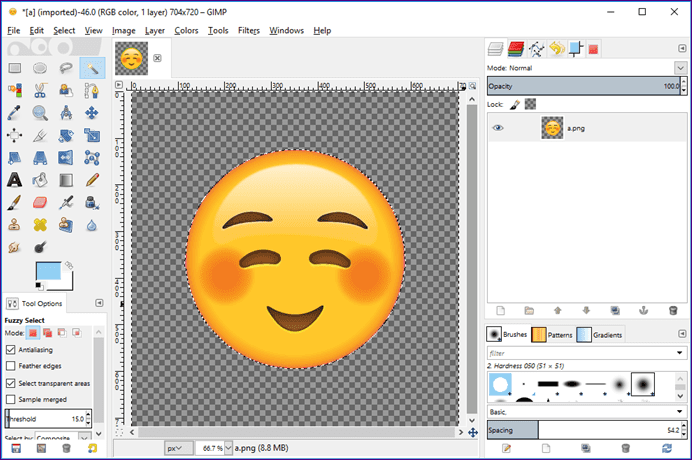Image resolution: width=692 pixels, height=460 pixels.
Task: Set selection mode to Replace
Action: pos(33,333)
